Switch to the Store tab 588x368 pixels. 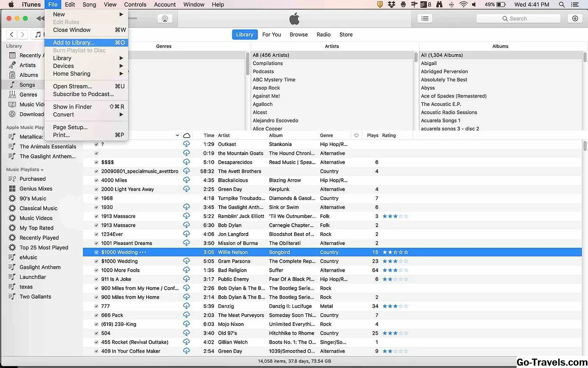pos(346,34)
